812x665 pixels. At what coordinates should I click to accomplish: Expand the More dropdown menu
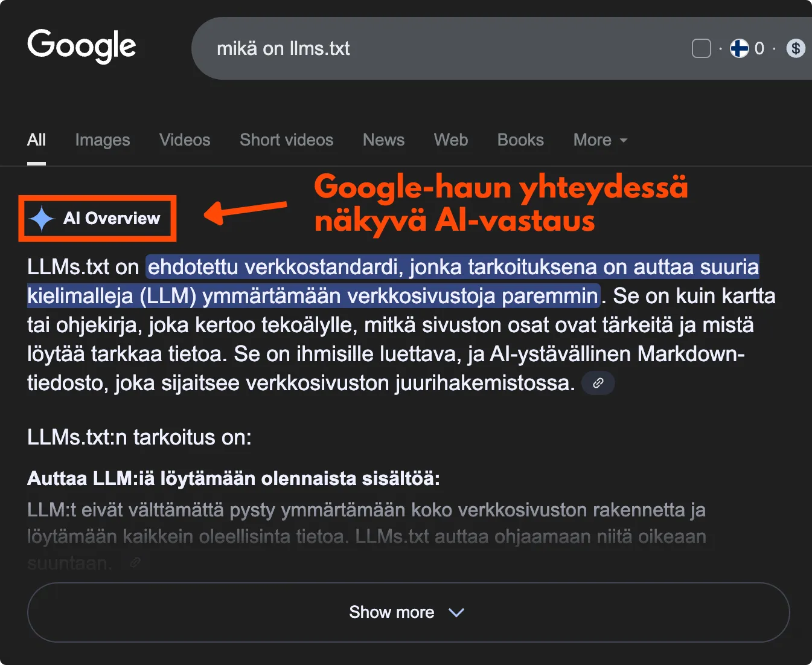point(600,140)
